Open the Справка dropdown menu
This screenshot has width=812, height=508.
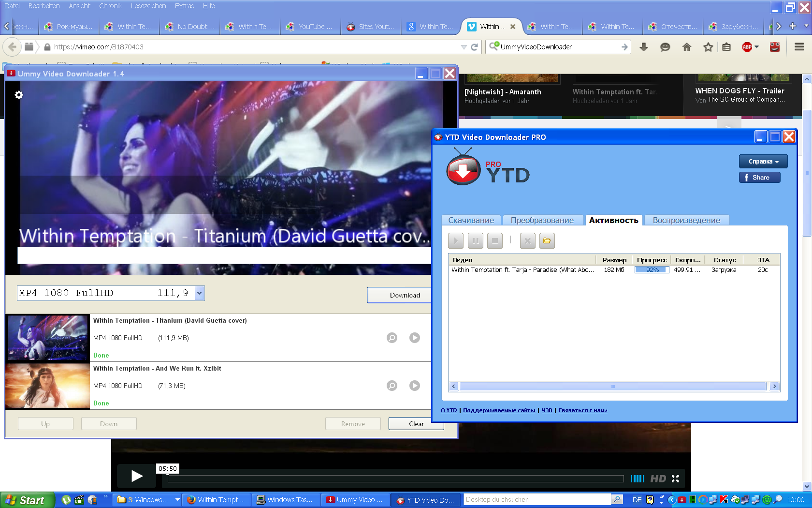763,162
